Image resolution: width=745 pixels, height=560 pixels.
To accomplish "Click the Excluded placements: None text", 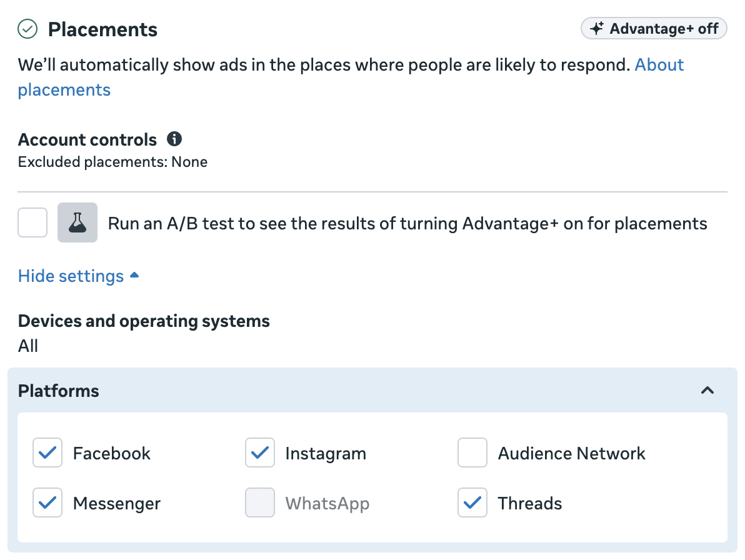I will (x=112, y=162).
